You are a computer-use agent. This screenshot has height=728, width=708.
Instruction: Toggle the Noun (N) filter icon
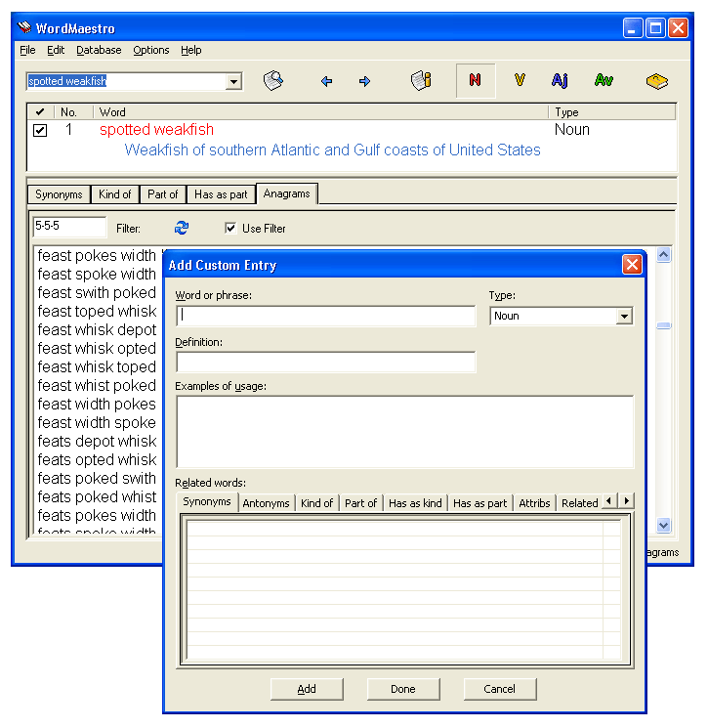tap(476, 80)
